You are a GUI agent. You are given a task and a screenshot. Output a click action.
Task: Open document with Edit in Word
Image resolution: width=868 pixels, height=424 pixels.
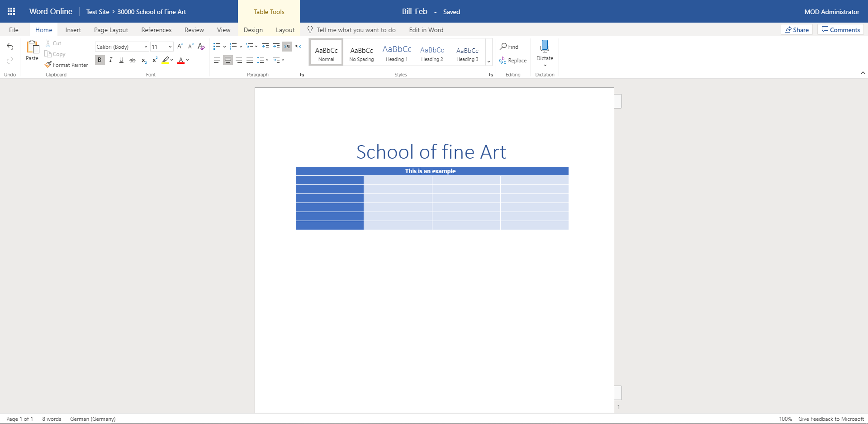pyautogui.click(x=426, y=30)
